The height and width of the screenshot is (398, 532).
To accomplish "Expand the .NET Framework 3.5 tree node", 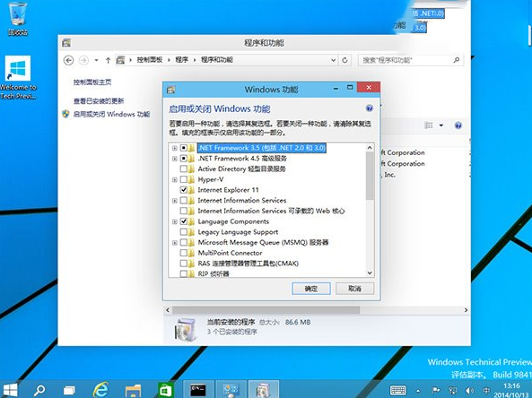I will tap(174, 148).
